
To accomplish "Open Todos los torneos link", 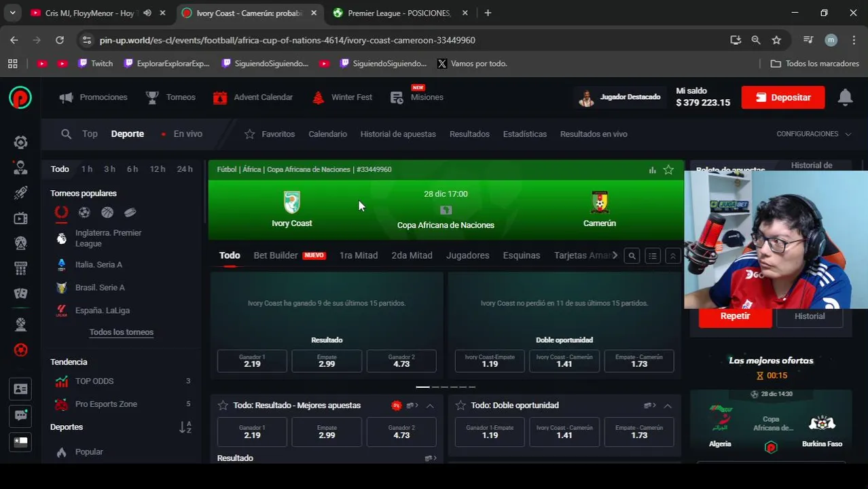I will click(x=122, y=332).
